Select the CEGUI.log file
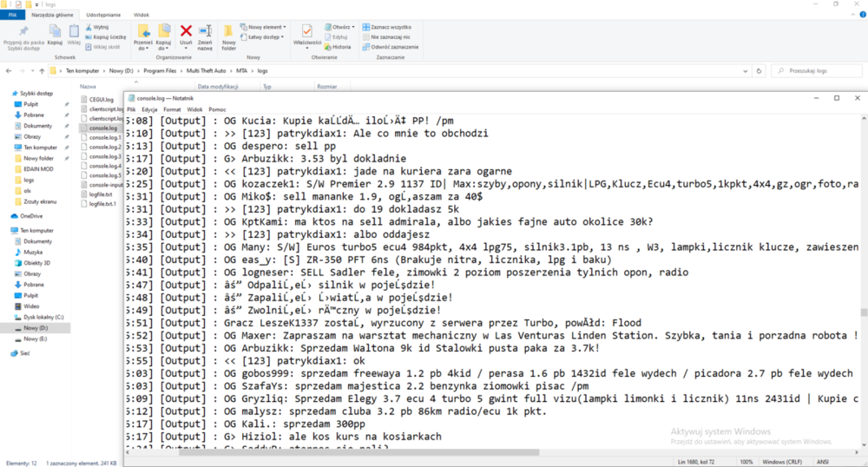This screenshot has width=868, height=467. click(x=97, y=100)
